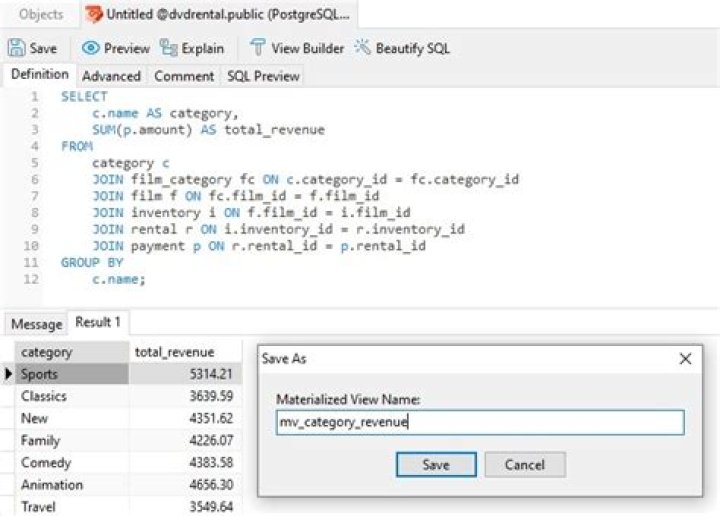Select the Classics category cell
Screen dimensions: 720x516
tap(72, 396)
